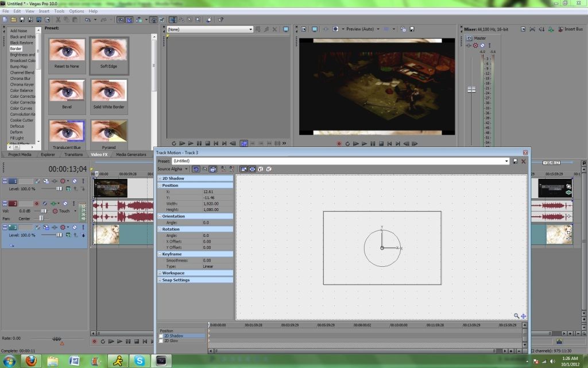The width and height of the screenshot is (588, 368).
Task: Save snapshot icon in video preview toolbar
Action: 412,29
